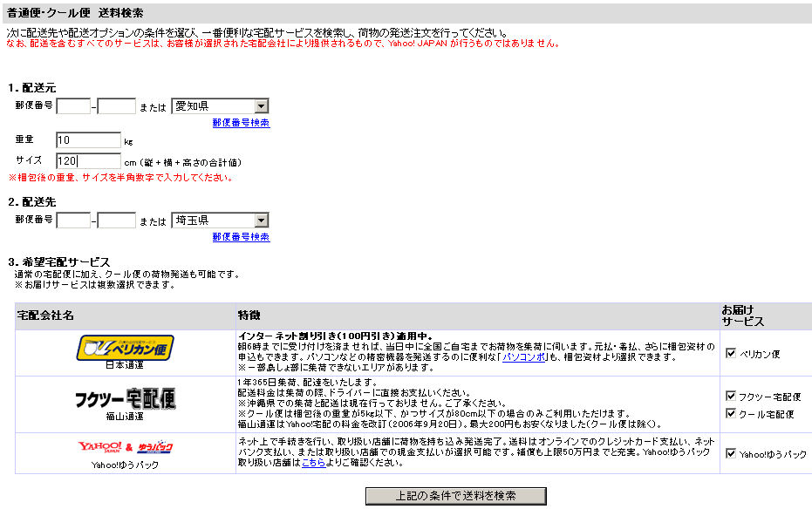Uncheck the Yahoo!ゆうパック checkbox

tap(731, 454)
